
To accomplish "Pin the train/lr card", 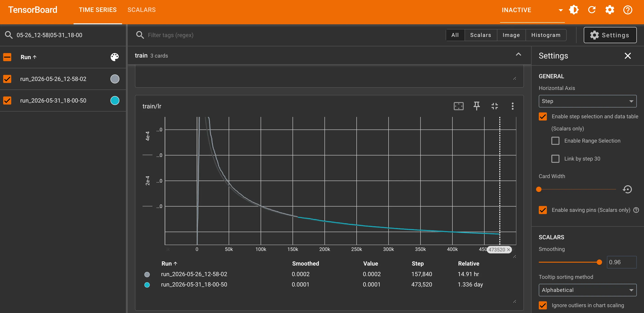I will [x=476, y=106].
